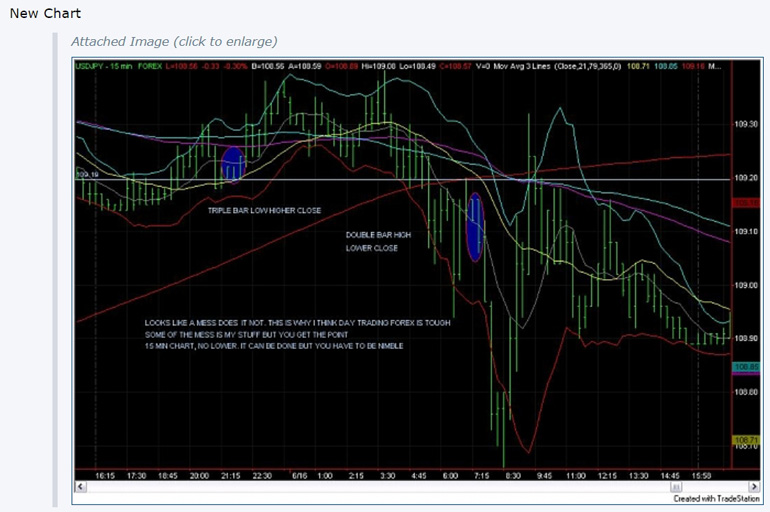
Task: Click the 108.80 price axis label
Action: coord(746,392)
